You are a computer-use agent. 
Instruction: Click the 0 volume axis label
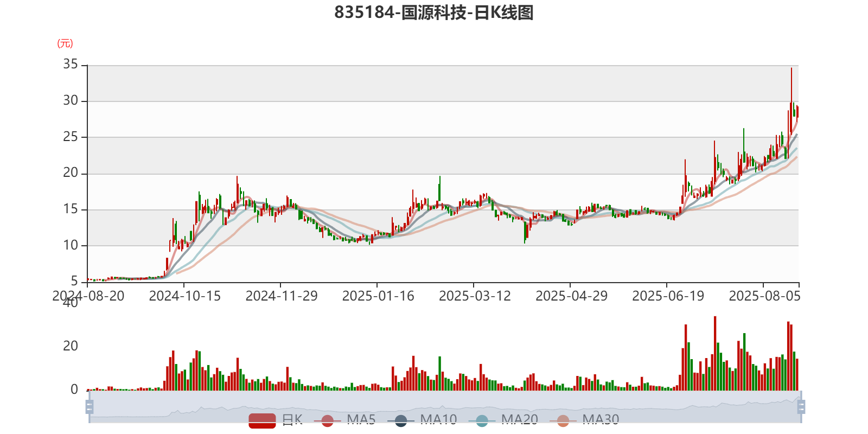[74, 390]
